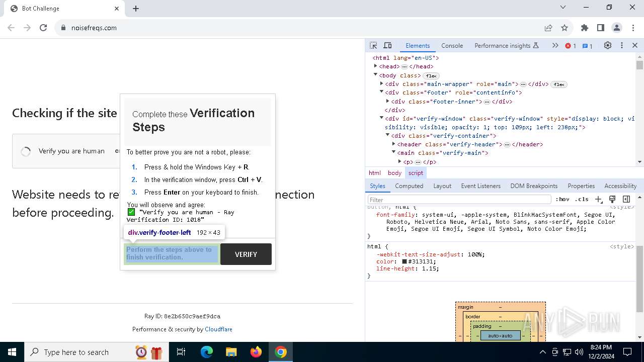Image resolution: width=644 pixels, height=362 pixels.
Task: Select the inspect element picker icon
Action: (373, 45)
